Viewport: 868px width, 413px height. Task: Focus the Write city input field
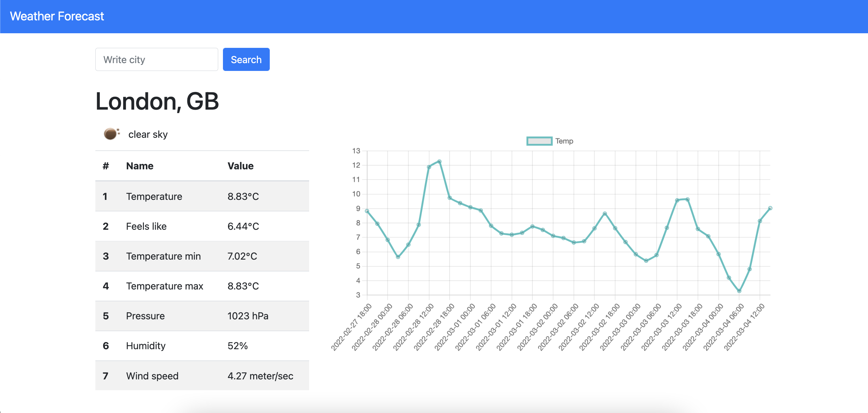pyautogui.click(x=156, y=59)
